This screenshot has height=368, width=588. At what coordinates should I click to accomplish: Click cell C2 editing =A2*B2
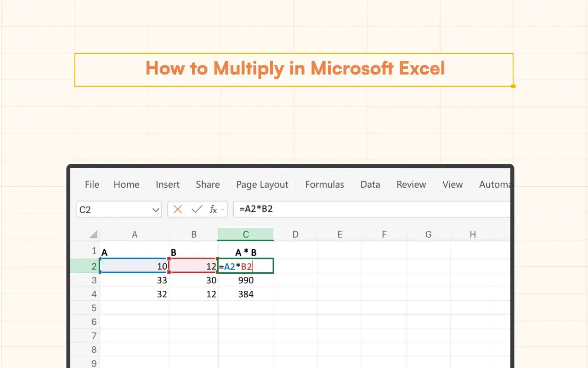coord(246,266)
